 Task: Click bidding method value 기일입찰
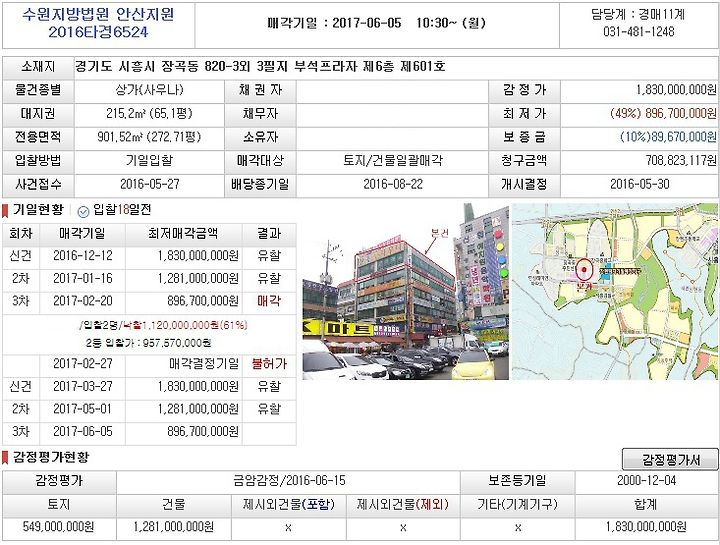pos(149,161)
